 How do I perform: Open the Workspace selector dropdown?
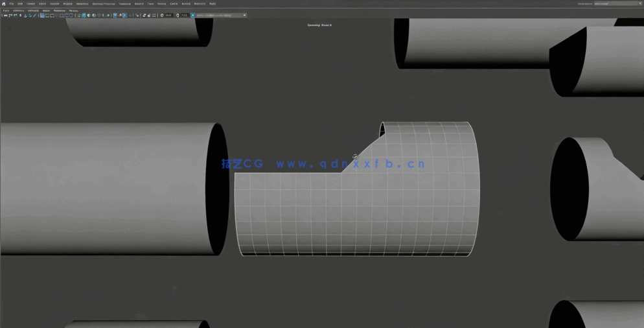click(618, 4)
